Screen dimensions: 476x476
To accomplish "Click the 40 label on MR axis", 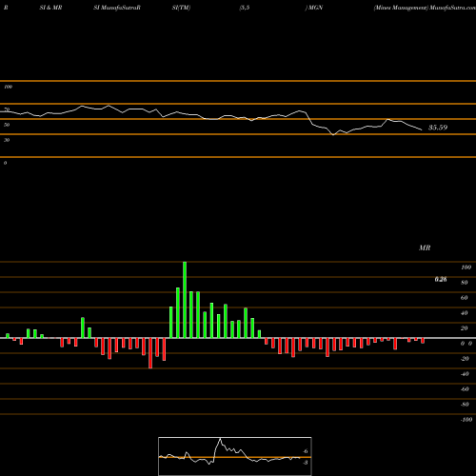I will point(465,313).
